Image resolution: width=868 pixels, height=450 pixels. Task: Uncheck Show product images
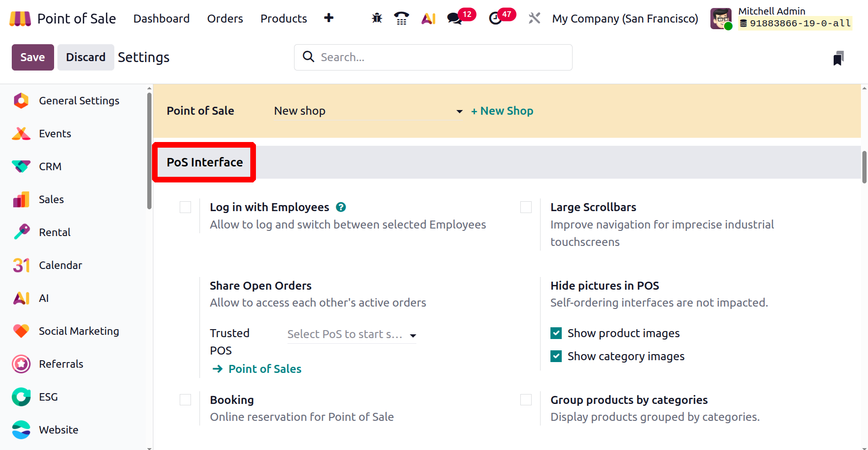[x=556, y=333]
